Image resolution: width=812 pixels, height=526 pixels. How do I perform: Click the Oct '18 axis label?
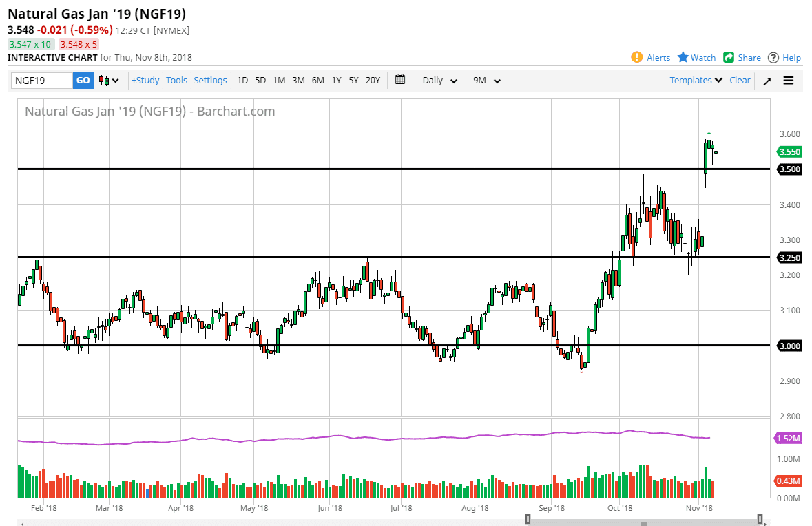coord(620,508)
